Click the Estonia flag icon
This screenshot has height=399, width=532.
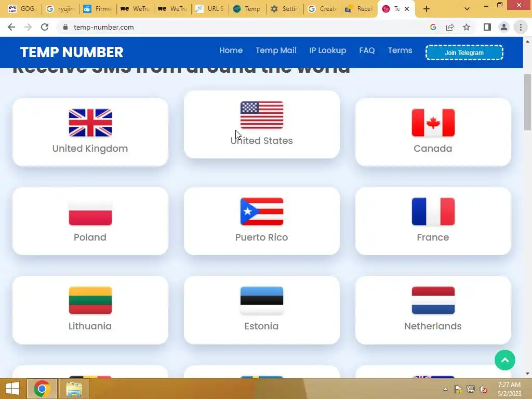262,300
